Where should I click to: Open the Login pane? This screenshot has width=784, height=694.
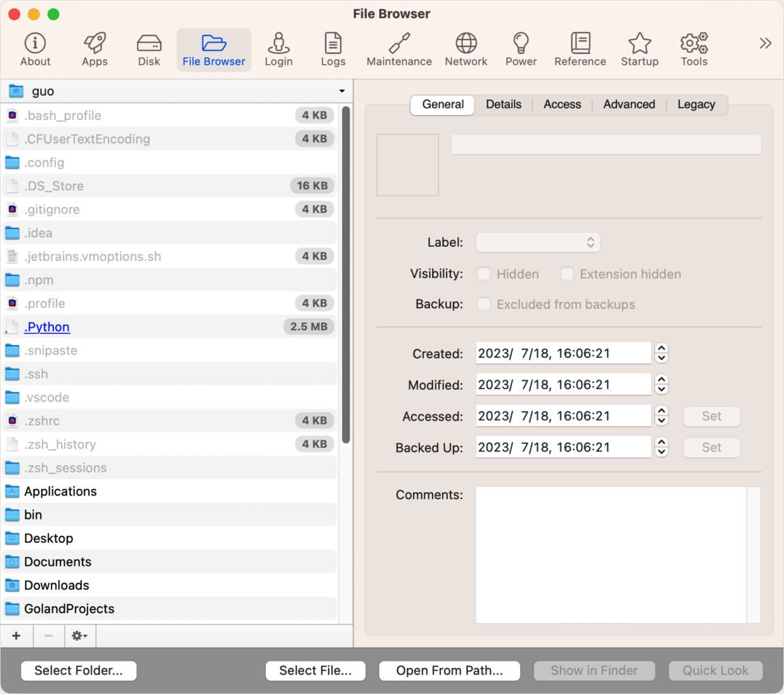[x=279, y=50]
